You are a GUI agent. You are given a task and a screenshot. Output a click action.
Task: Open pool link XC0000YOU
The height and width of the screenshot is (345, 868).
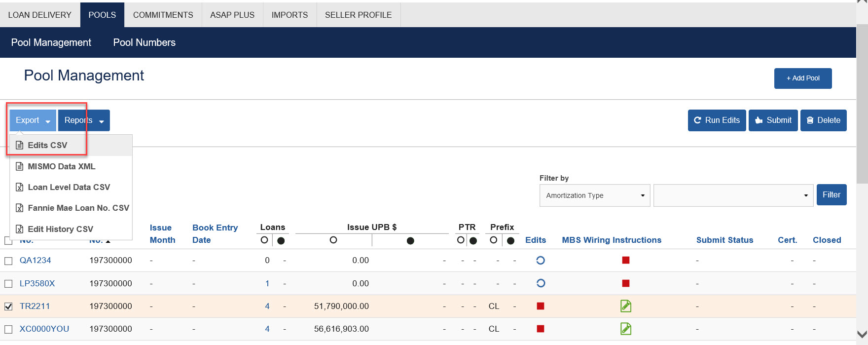click(44, 329)
